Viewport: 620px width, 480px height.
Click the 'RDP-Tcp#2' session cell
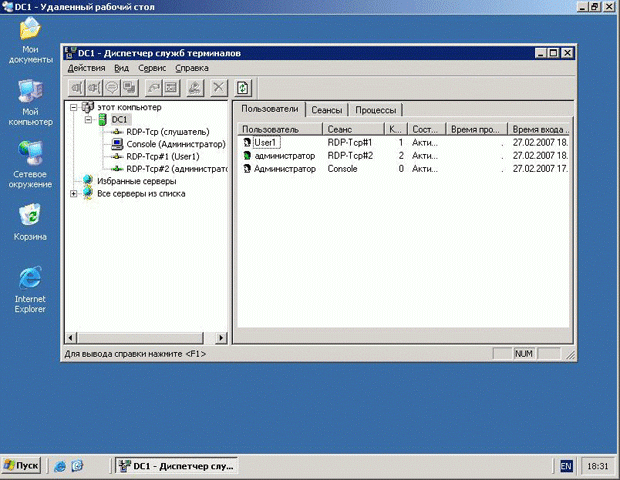pyautogui.click(x=350, y=155)
